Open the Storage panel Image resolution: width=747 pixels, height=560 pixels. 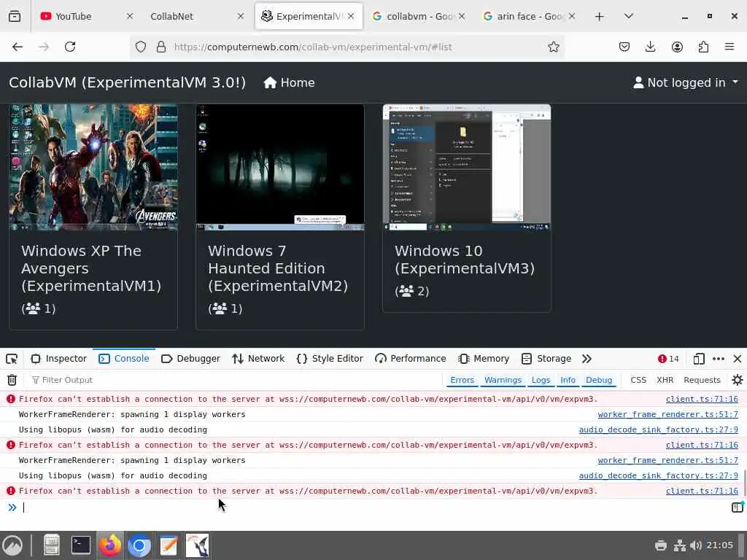546,359
